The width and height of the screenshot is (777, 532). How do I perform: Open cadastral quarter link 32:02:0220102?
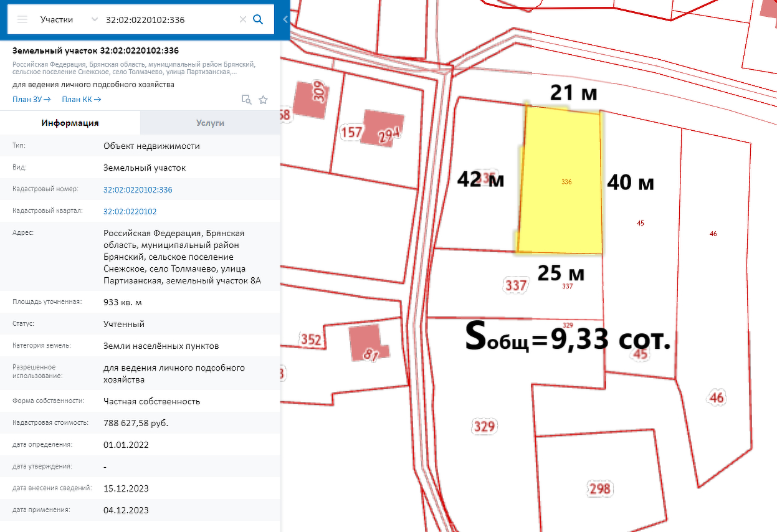coord(130,212)
